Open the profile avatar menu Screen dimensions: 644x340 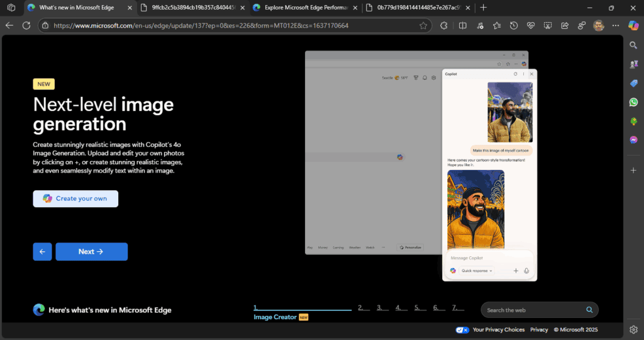click(x=599, y=25)
